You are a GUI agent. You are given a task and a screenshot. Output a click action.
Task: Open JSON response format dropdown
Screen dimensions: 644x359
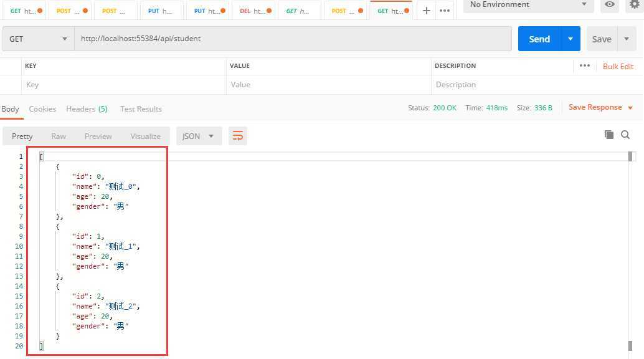(199, 136)
